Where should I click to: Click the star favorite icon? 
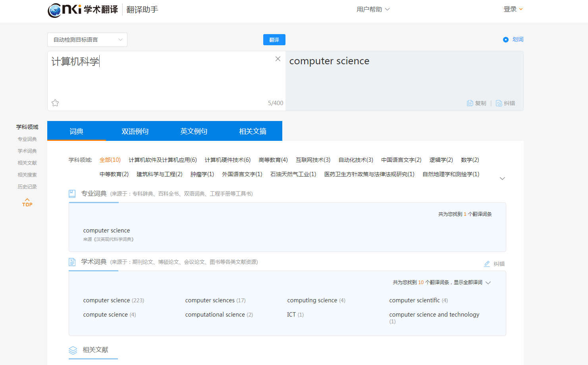tap(55, 103)
